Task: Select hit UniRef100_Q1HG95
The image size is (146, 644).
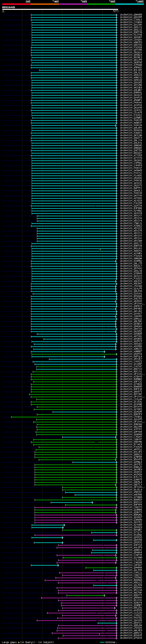Action: click(131, 412)
